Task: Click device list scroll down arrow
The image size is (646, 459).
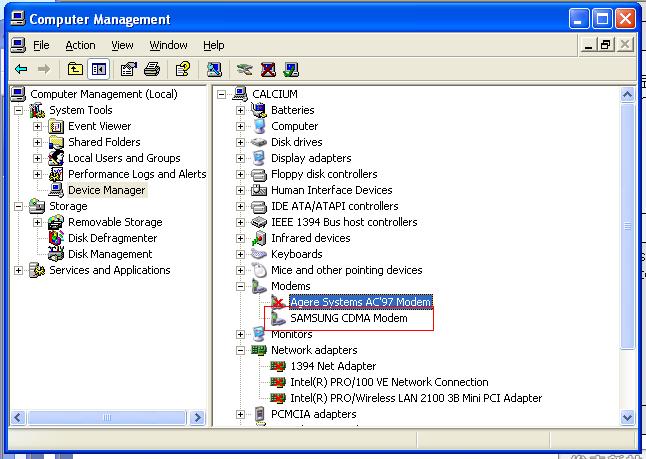Action: [x=627, y=417]
